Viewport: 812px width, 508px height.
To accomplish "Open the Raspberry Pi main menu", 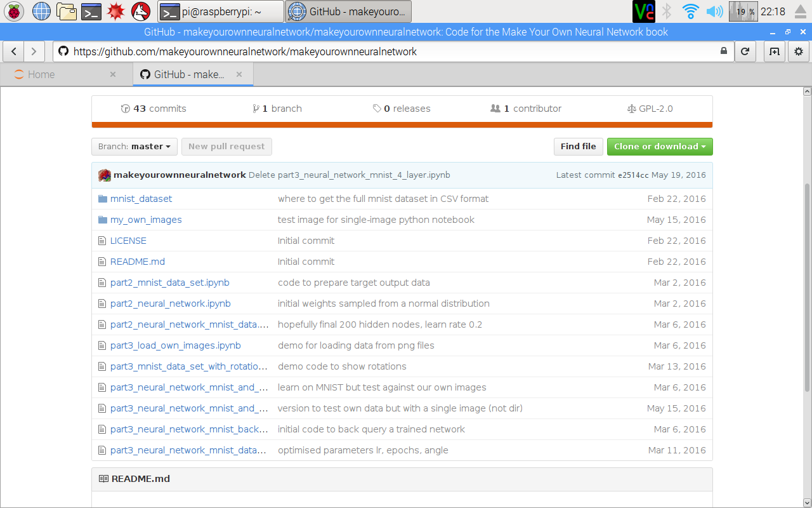I will click(x=14, y=11).
